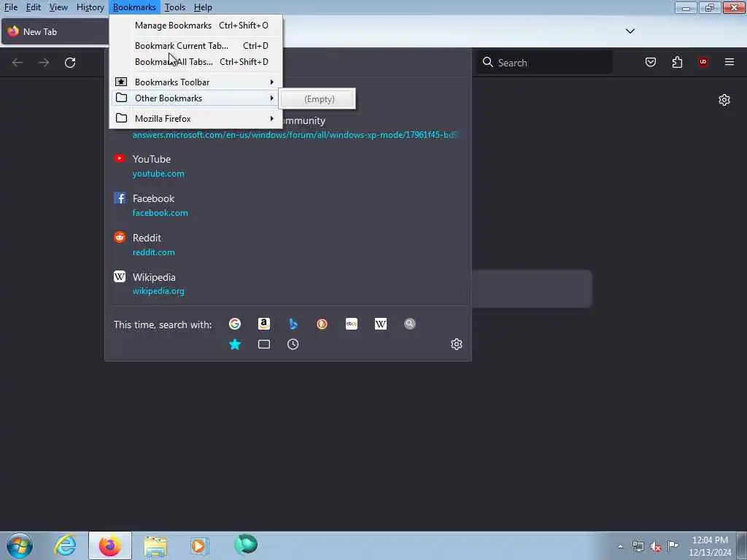Search this time with Bing
747x560 pixels.
coord(293,324)
